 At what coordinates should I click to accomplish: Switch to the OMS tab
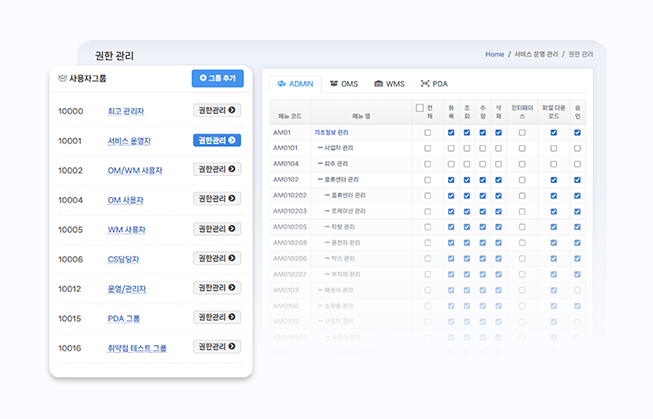(344, 84)
